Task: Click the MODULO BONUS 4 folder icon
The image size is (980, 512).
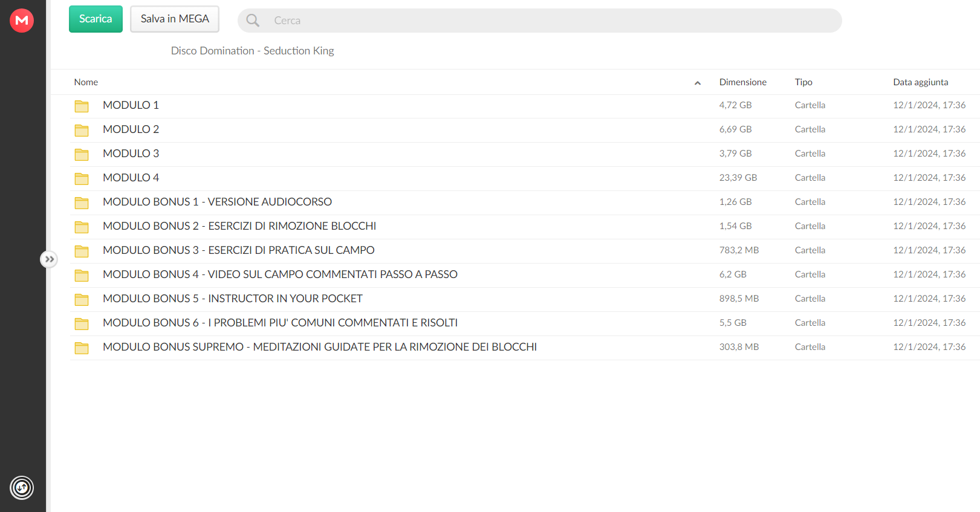Action: point(82,275)
